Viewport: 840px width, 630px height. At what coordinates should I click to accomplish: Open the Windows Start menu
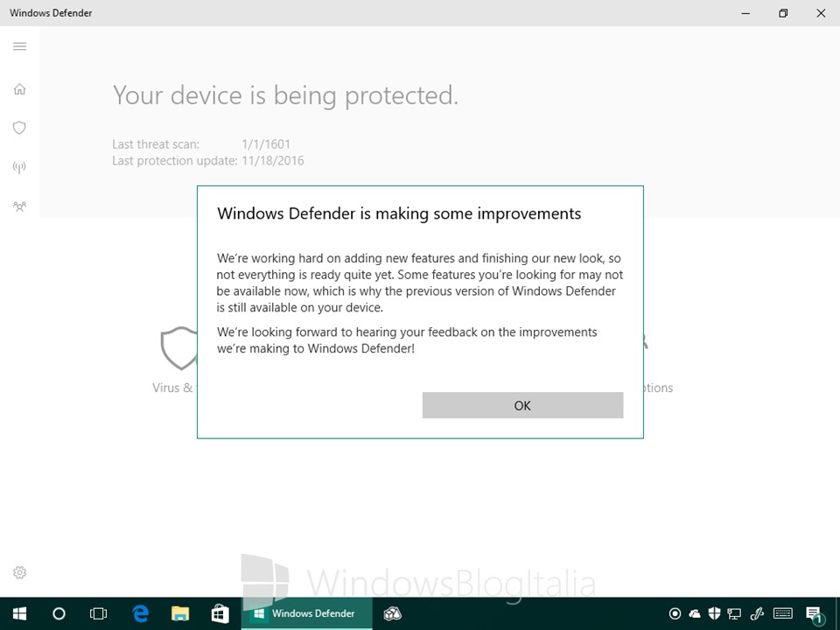pos(20,613)
